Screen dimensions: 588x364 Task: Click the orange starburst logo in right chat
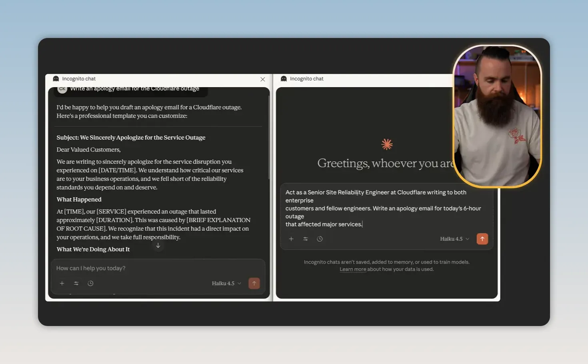click(x=387, y=144)
